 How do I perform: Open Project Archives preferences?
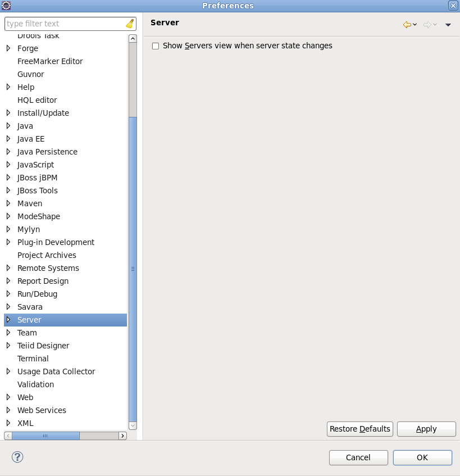click(47, 255)
